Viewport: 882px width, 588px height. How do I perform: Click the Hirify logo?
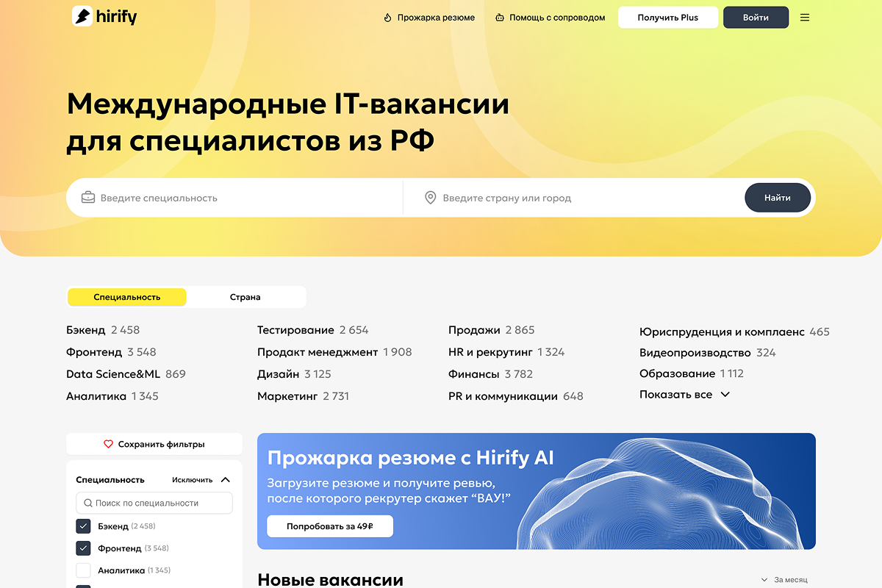pos(104,16)
